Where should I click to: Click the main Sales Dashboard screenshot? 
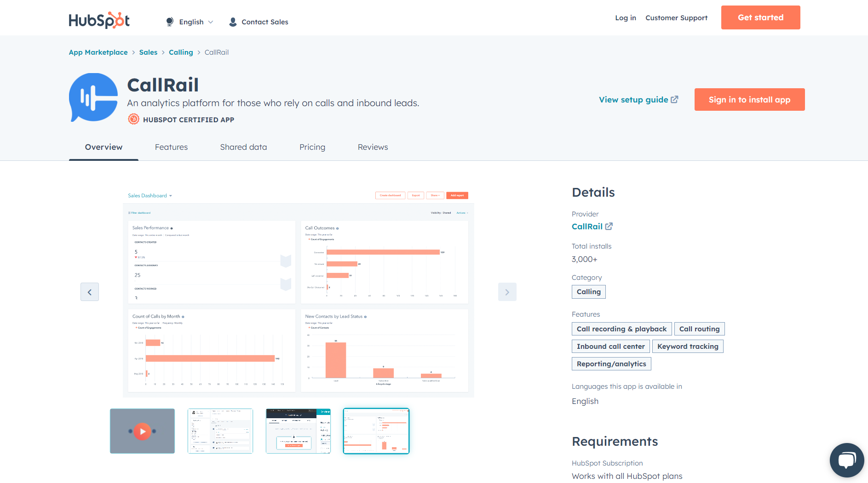pyautogui.click(x=298, y=292)
